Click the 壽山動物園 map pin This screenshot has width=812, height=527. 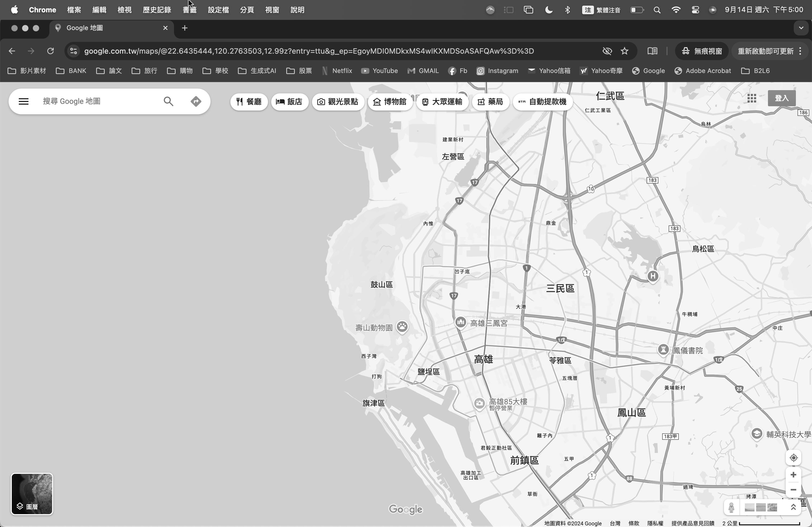pos(402,327)
